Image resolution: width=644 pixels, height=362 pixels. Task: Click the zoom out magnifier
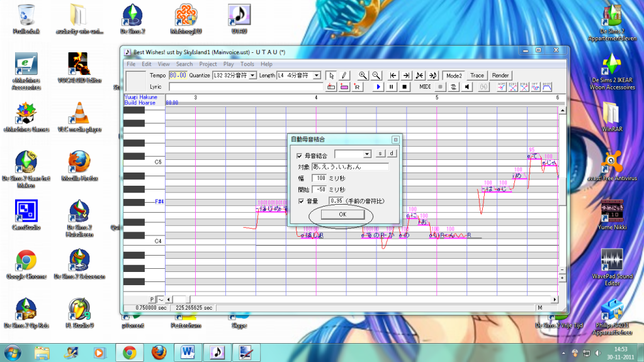(376, 75)
